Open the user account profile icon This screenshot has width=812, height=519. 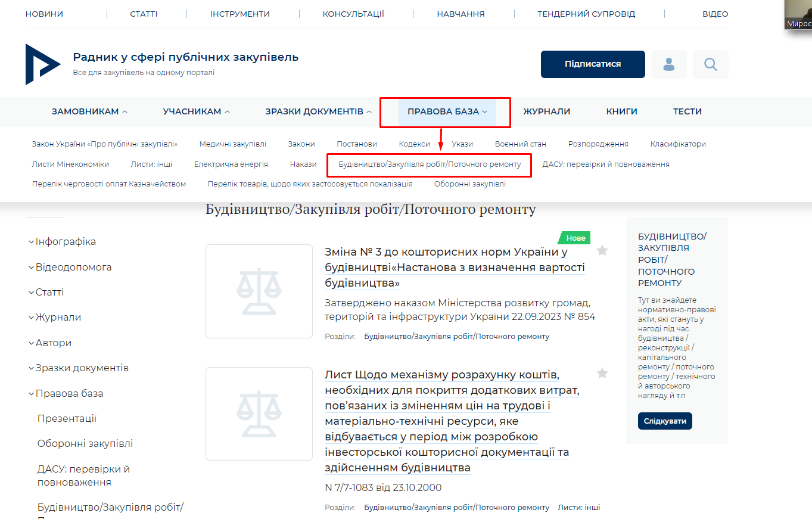coord(668,64)
